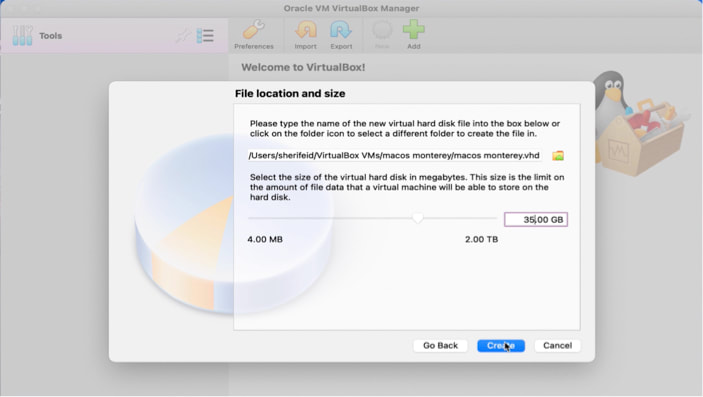Viewport: 703px width, 397px height.
Task: Click the 2.00 TB maximum label
Action: click(x=481, y=240)
